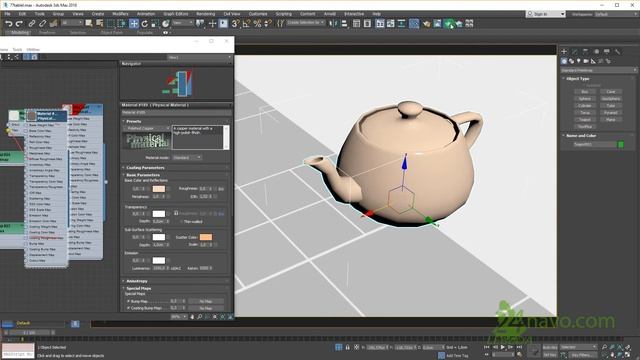
Task: Open the Standard Primitives category dropdown
Action: [x=599, y=70]
